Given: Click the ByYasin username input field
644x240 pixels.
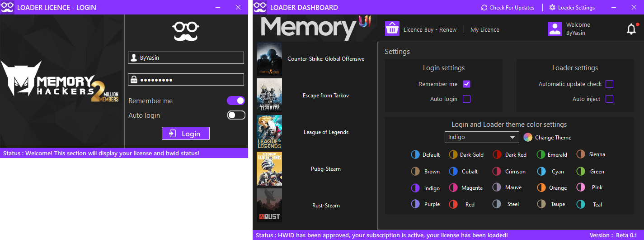Looking at the screenshot, I should 186,58.
